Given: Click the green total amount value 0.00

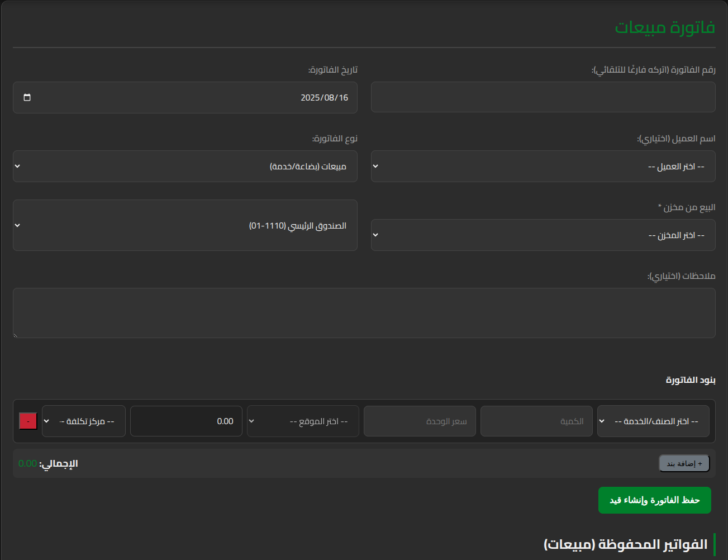Looking at the screenshot, I should pyautogui.click(x=27, y=463).
